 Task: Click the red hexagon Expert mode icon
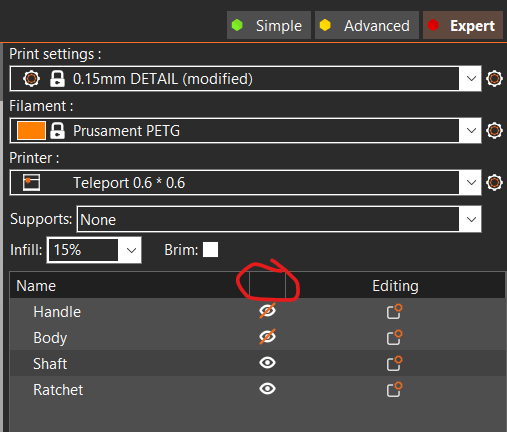point(433,25)
